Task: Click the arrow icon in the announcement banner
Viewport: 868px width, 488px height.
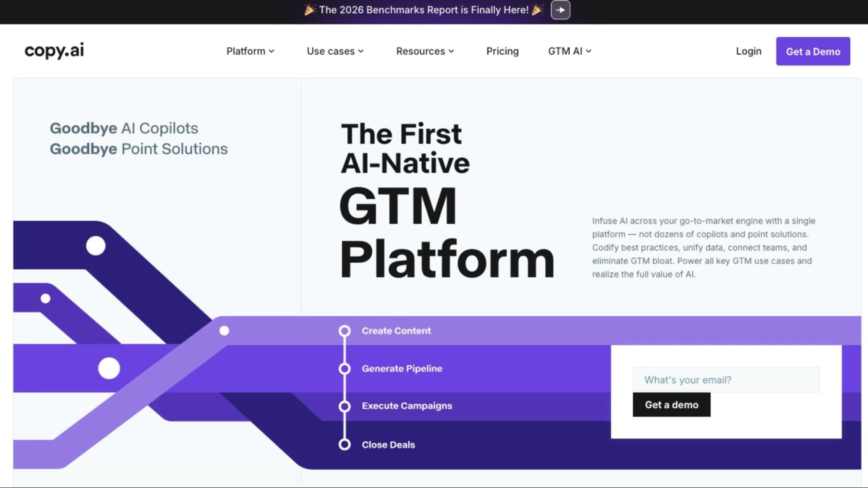Action: [x=560, y=10]
